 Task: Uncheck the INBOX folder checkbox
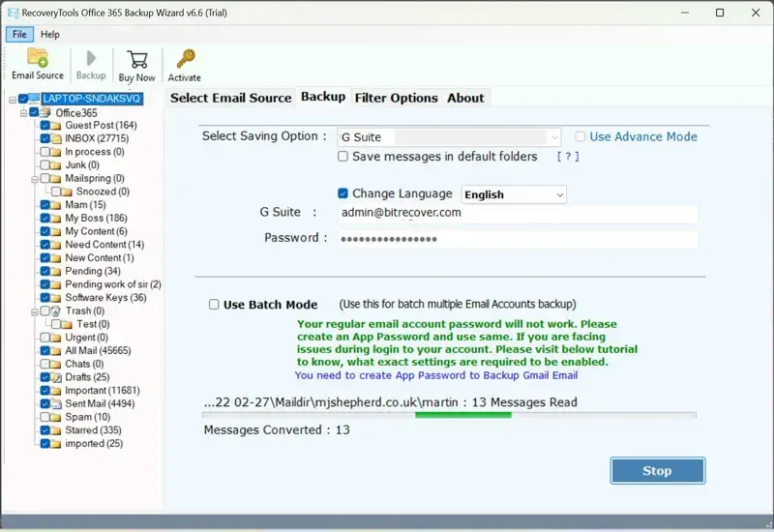coord(45,138)
